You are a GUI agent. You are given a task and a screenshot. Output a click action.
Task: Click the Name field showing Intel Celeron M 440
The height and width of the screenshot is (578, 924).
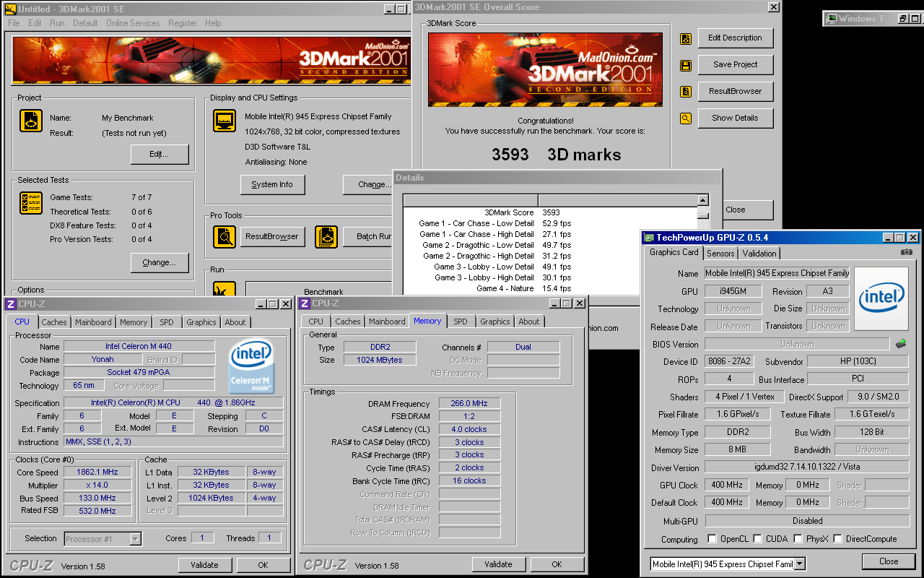click(139, 346)
